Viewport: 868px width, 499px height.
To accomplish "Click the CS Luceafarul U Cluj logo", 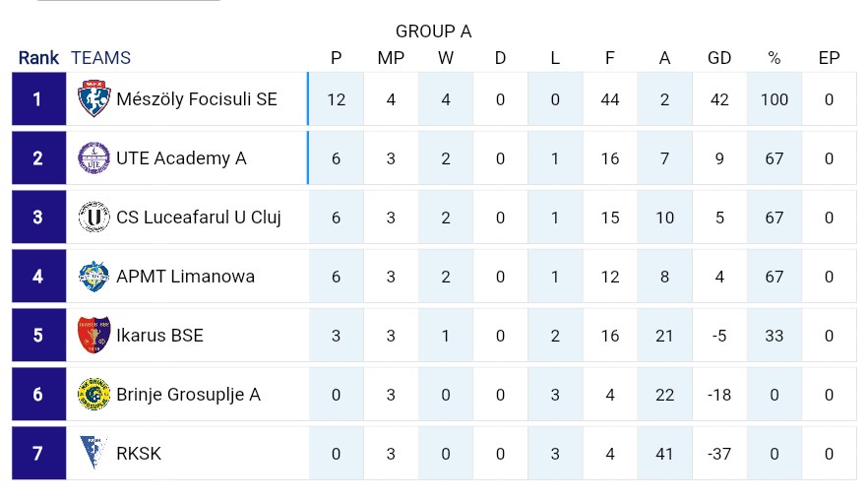I will 94,218.
